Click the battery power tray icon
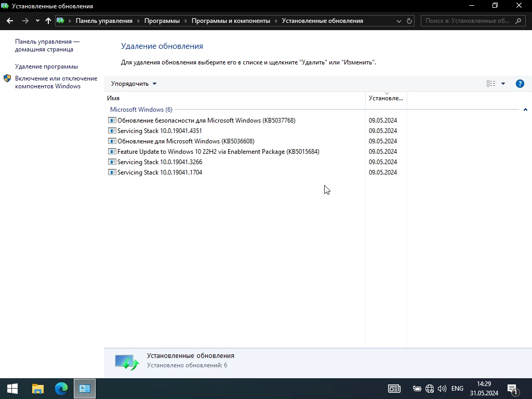 (x=417, y=389)
